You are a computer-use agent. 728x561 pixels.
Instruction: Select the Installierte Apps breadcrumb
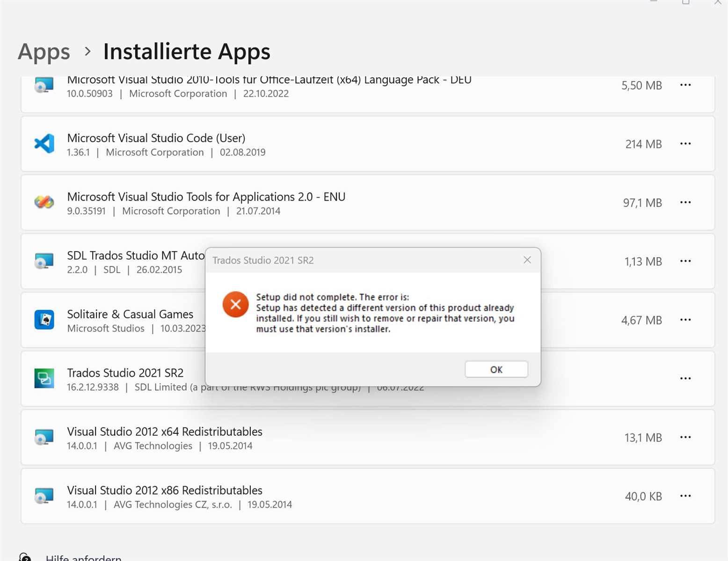pyautogui.click(x=186, y=52)
